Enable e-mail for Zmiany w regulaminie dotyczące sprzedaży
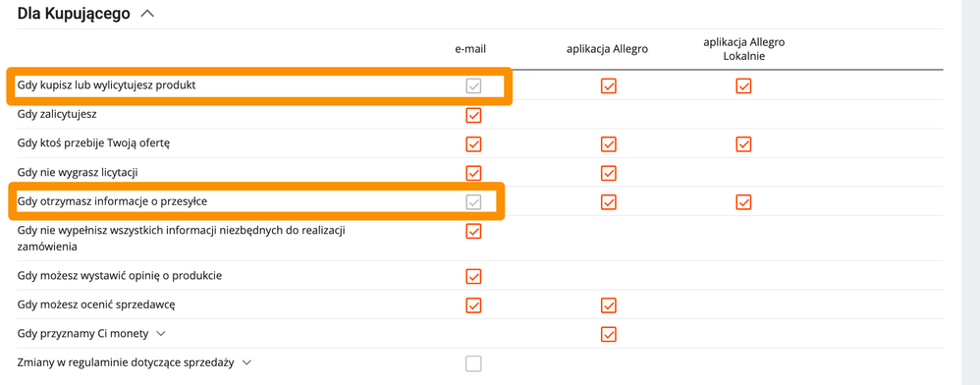 [473, 363]
